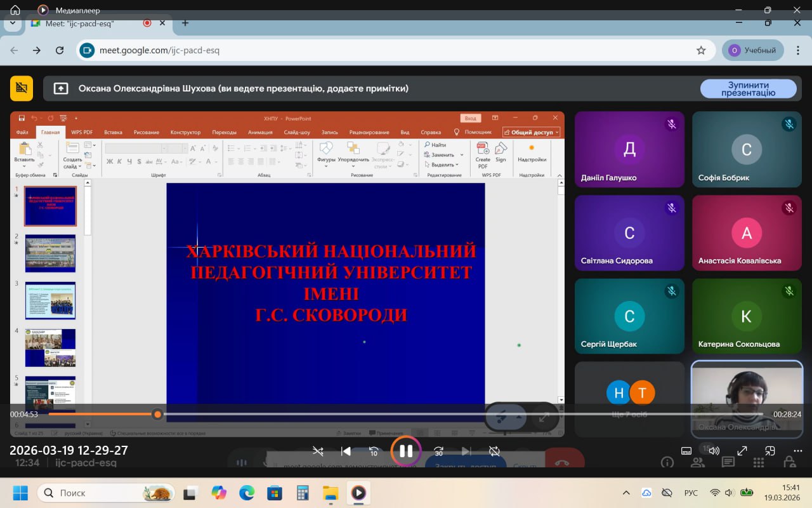This screenshot has height=508, width=812.
Task: Click the Зупинити презентацію button
Action: (748, 89)
